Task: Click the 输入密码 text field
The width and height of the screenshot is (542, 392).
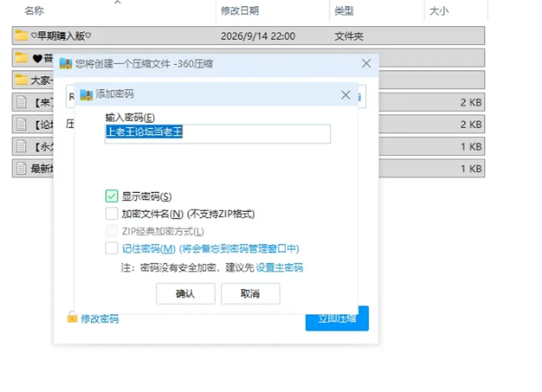Action: (218, 133)
